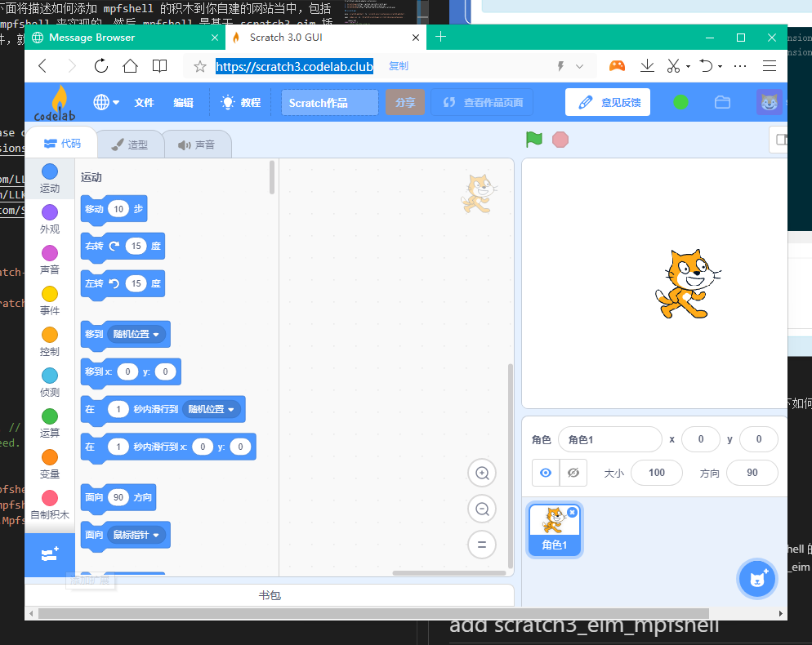The image size is (812, 645).
Task: Click x value in 移到 x y block
Action: 127,371
